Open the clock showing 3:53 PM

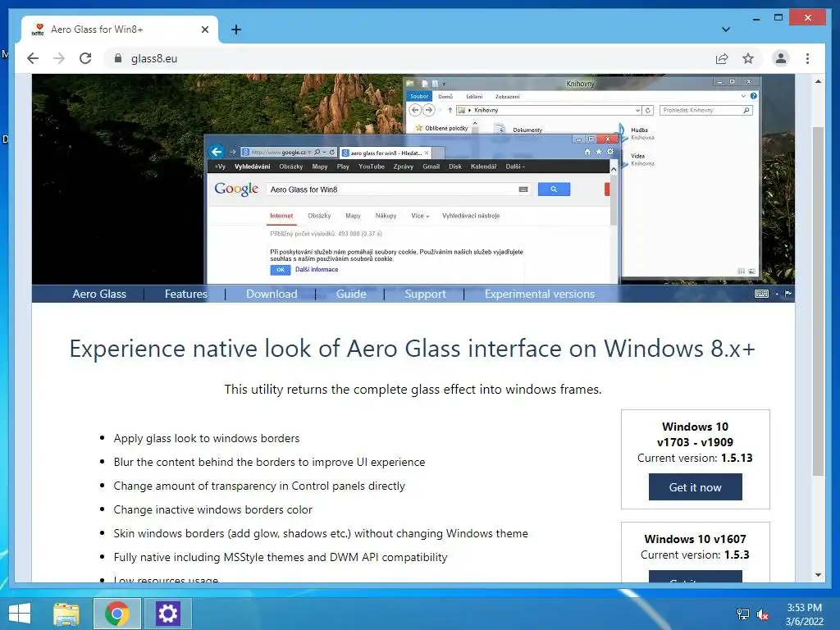(x=804, y=614)
